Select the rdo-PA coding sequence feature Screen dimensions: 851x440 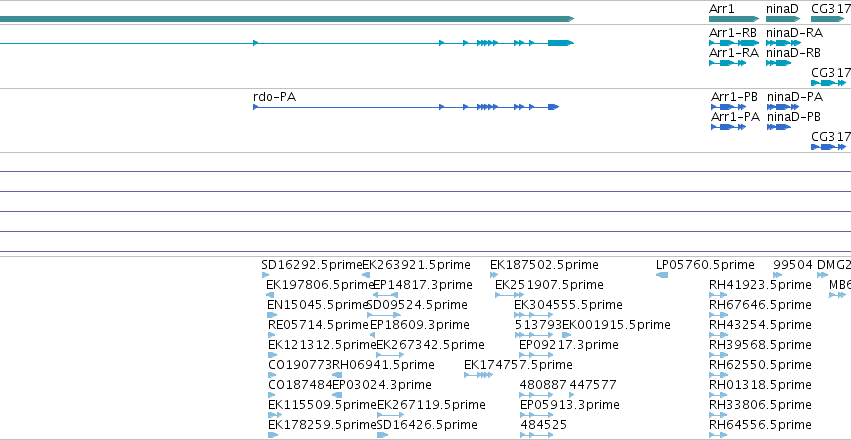point(406,107)
